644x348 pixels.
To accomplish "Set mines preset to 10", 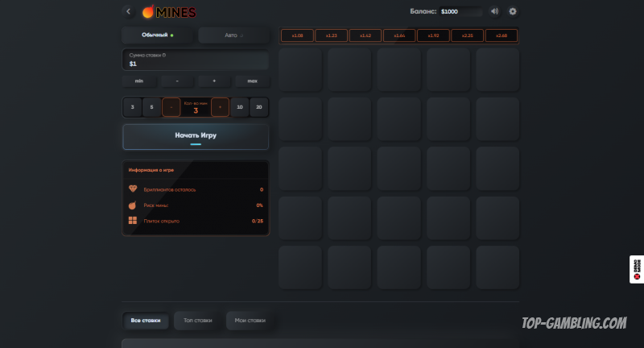I will click(239, 107).
